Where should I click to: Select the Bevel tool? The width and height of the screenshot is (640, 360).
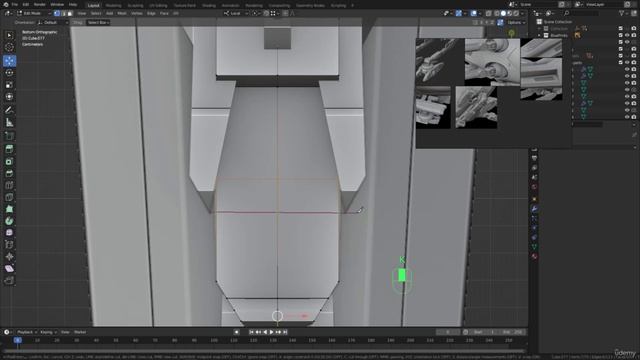point(9,173)
